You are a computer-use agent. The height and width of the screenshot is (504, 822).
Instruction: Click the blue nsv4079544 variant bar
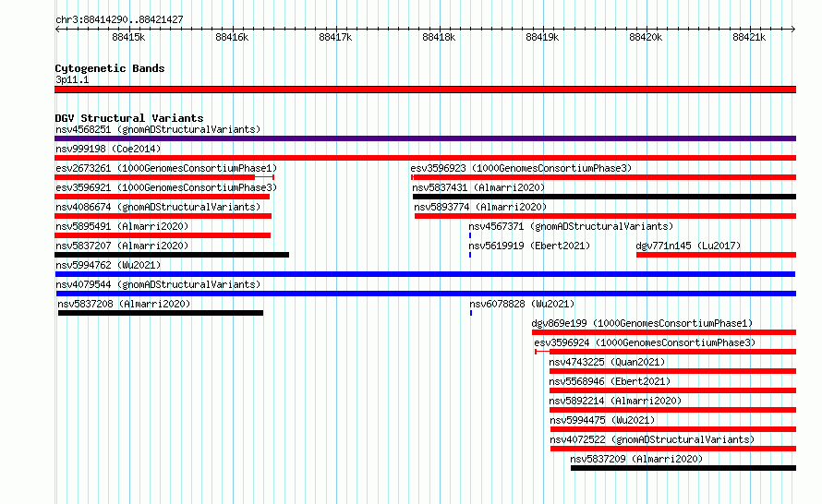click(425, 294)
